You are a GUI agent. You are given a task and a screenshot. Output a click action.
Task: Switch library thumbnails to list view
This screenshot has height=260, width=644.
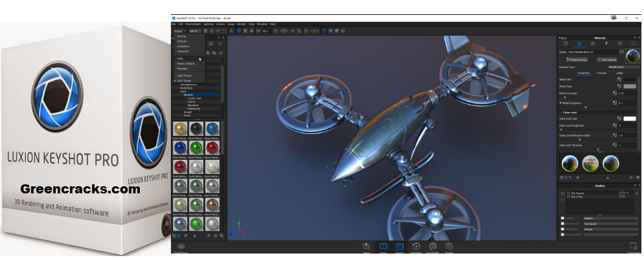[173, 236]
